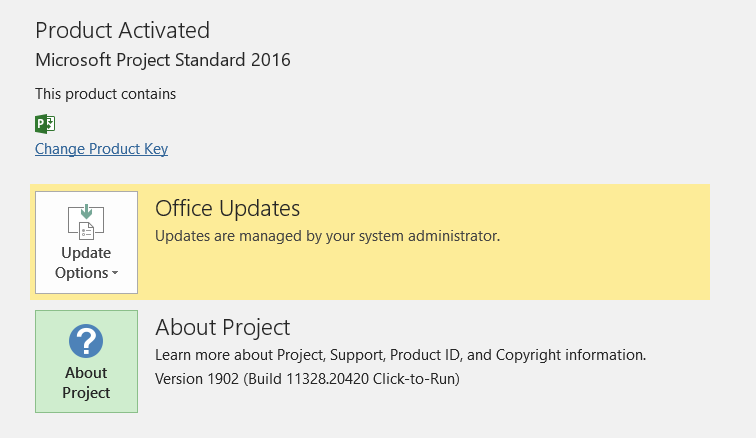Click the Update Options download icon

pos(86,222)
